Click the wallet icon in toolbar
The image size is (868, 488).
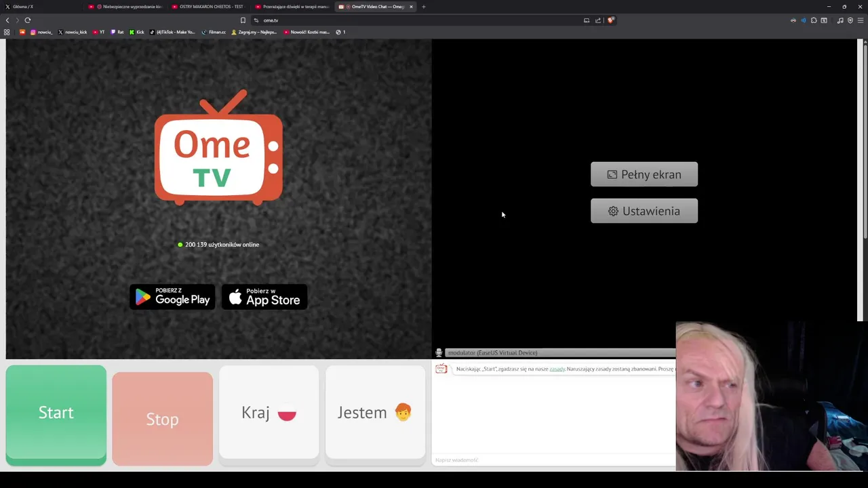[824, 20]
